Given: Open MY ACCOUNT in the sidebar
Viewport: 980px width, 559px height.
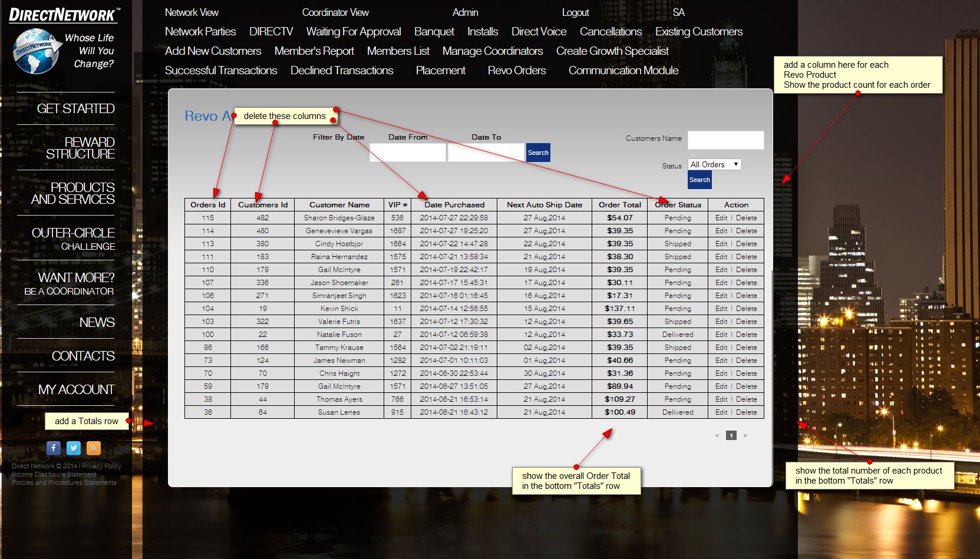Looking at the screenshot, I should (x=77, y=390).
